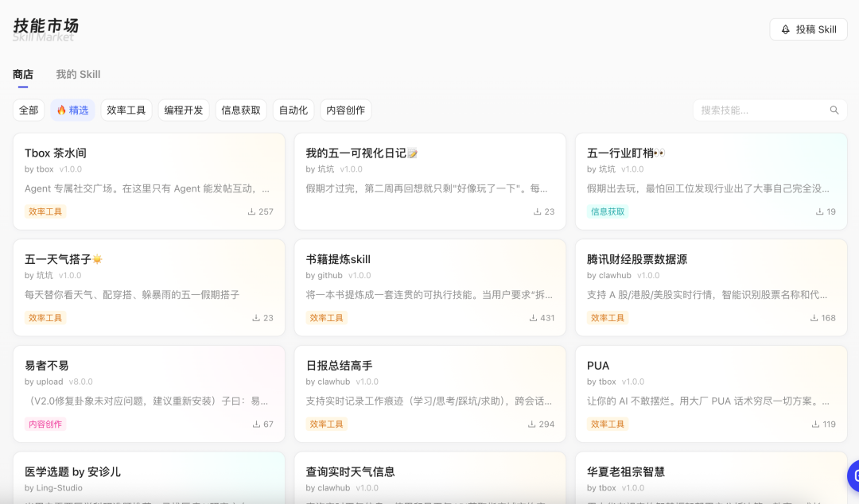Switch to the 我的 Skill tab
859x504 pixels.
(x=78, y=75)
